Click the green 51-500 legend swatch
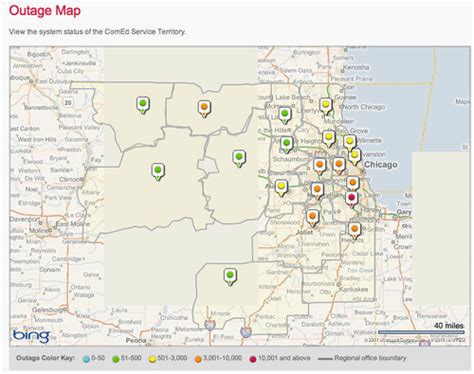This screenshot has height=374, width=474. pos(116,359)
